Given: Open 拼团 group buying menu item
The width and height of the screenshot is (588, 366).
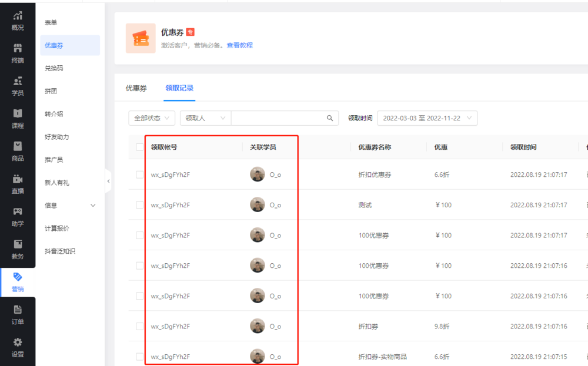Looking at the screenshot, I should [x=51, y=91].
